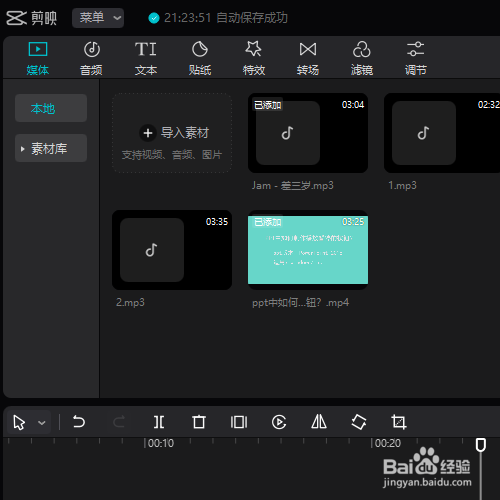Click the 03:04 duration on Jam audio

click(353, 105)
